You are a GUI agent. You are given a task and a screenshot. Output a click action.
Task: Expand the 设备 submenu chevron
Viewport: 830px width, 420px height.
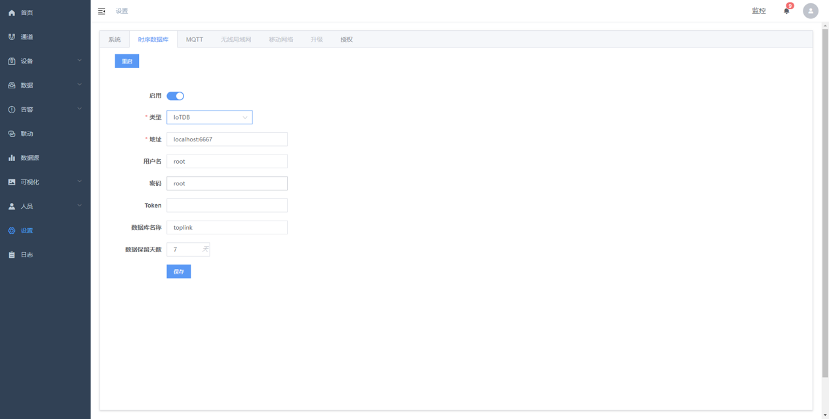coord(79,61)
